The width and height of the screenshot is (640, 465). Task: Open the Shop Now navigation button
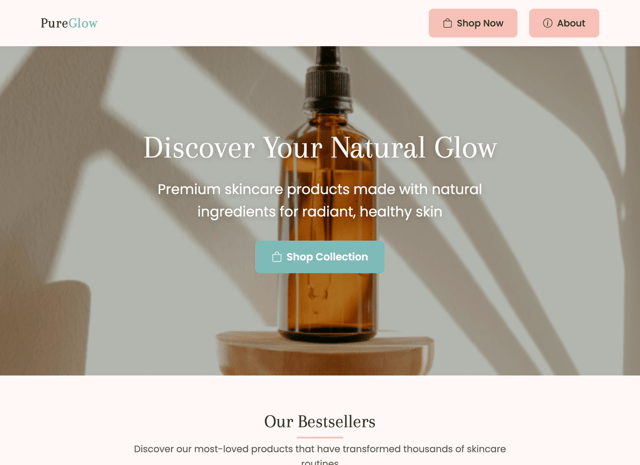click(x=473, y=23)
